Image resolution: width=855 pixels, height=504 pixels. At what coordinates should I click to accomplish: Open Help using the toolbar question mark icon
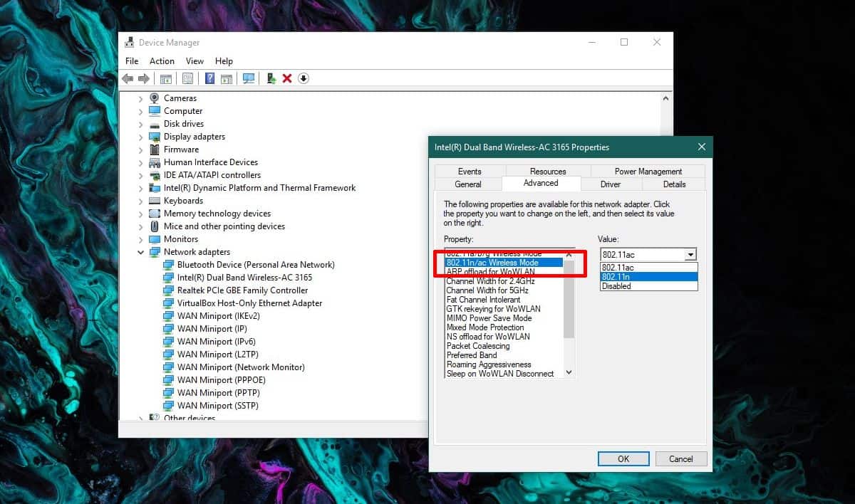point(209,78)
